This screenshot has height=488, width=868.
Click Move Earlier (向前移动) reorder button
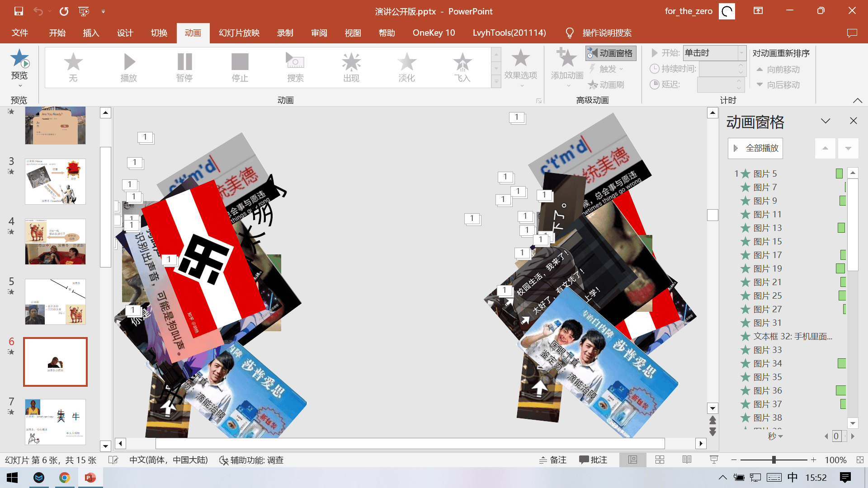[x=778, y=70]
